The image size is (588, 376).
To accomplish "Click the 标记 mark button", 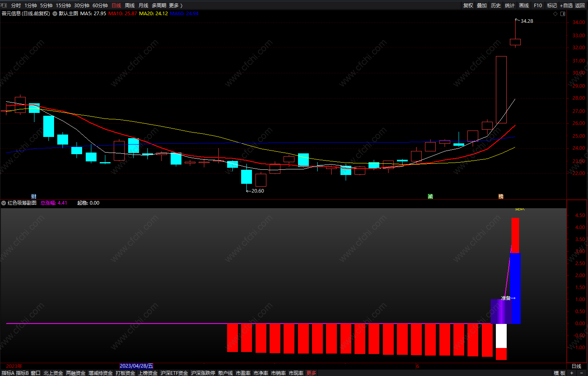I will 552,5.
